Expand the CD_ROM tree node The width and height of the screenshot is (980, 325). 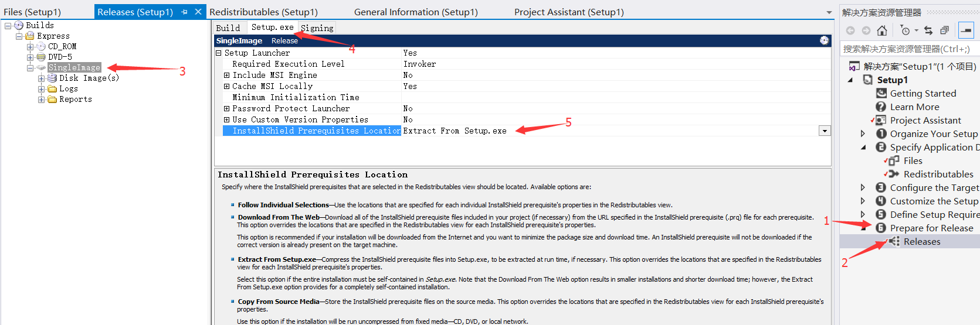tap(30, 46)
